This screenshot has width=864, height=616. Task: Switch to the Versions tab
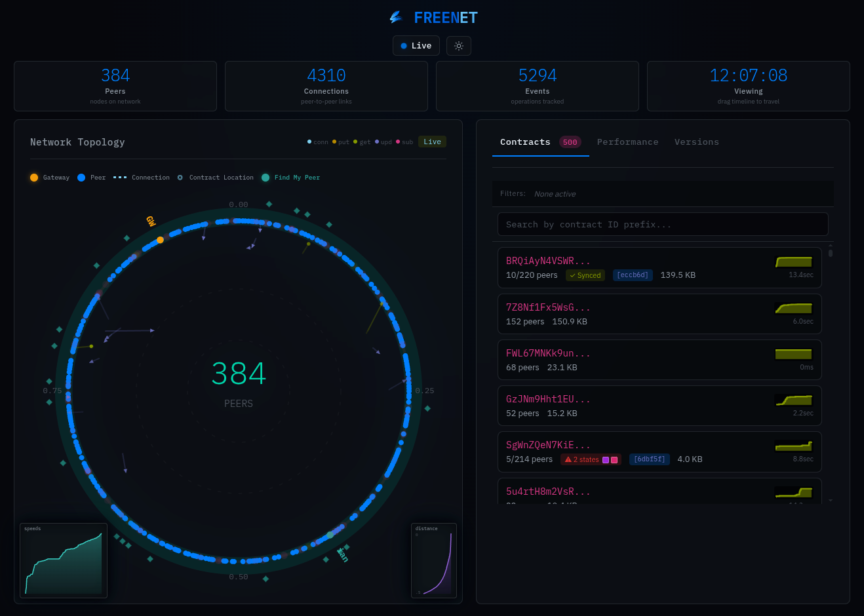coord(697,142)
